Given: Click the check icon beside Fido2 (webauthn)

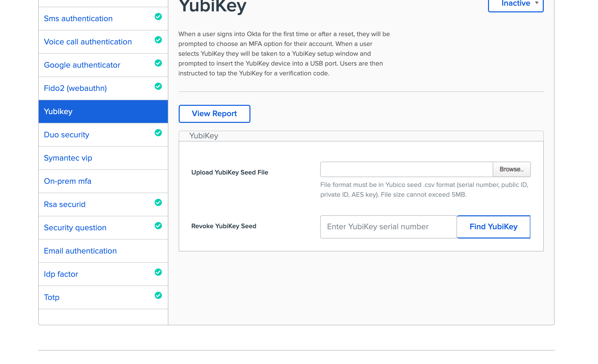Looking at the screenshot, I should pyautogui.click(x=158, y=86).
